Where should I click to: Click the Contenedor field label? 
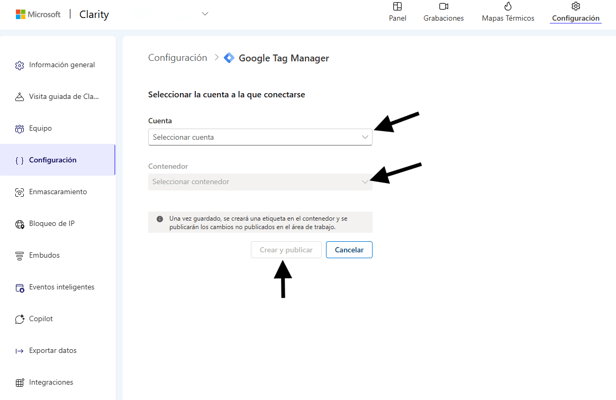point(168,166)
